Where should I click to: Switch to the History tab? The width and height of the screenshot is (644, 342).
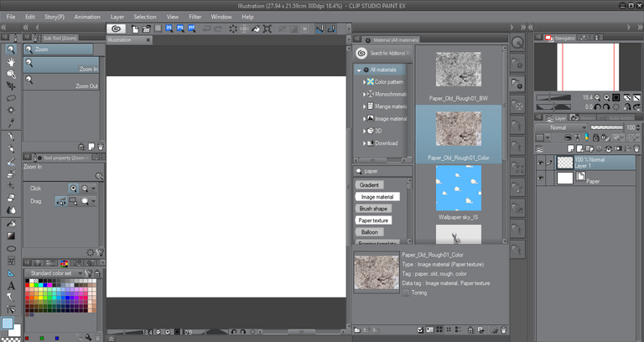pos(584,118)
